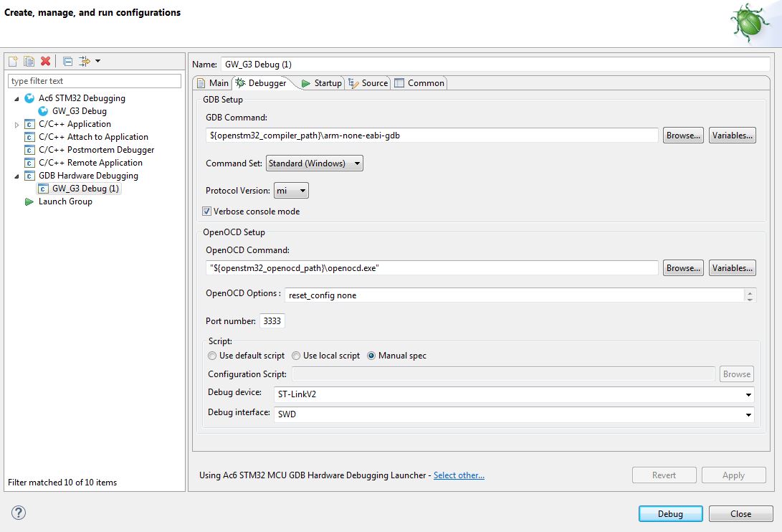Open the Protocol Version dropdown
The width and height of the screenshot is (782, 532).
coord(291,191)
